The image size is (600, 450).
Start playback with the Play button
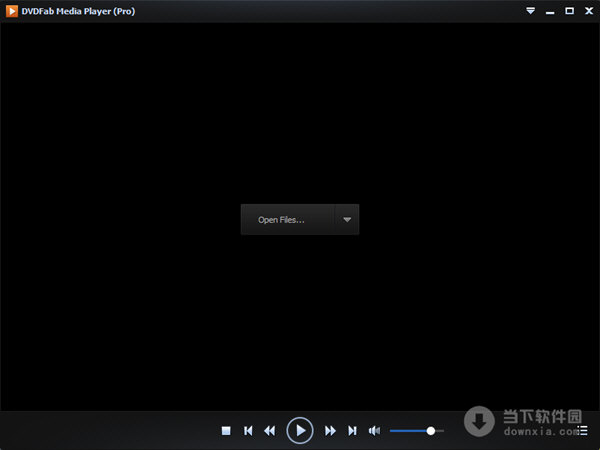pos(300,430)
